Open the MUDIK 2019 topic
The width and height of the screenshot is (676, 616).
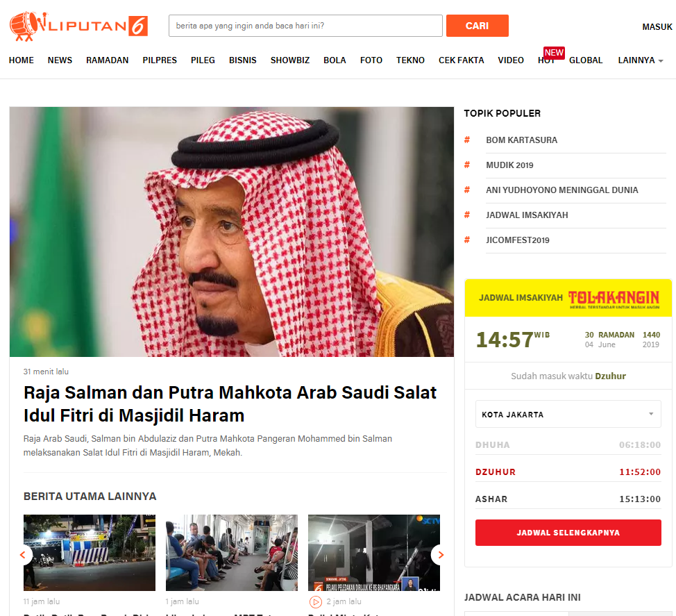[509, 165]
